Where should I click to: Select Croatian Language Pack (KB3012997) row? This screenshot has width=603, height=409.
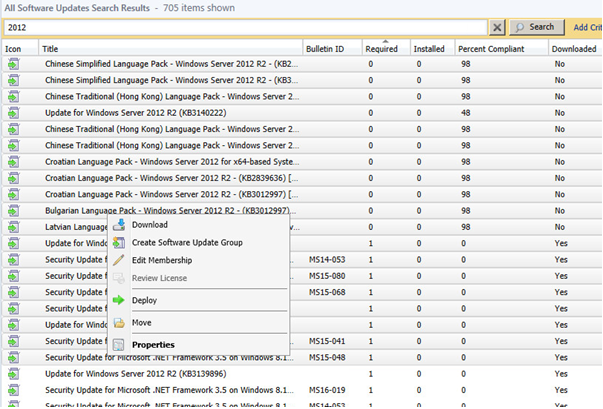click(x=171, y=194)
